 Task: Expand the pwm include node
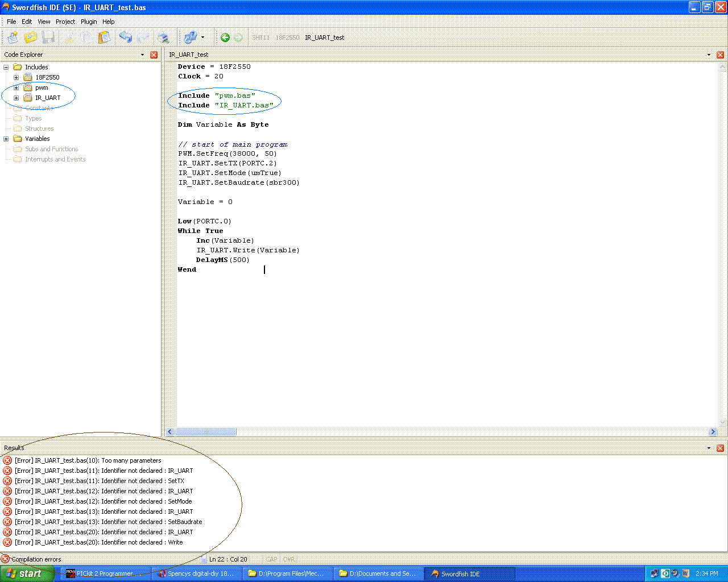point(16,88)
